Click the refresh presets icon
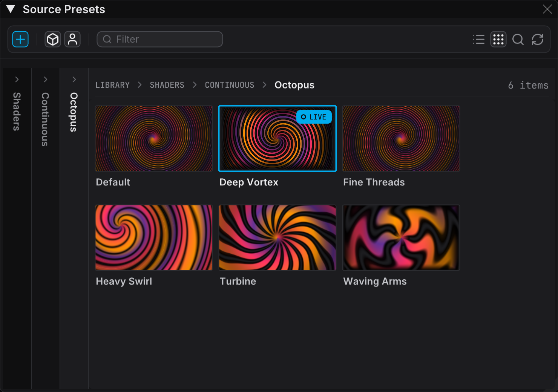The width and height of the screenshot is (558, 392). click(x=538, y=39)
